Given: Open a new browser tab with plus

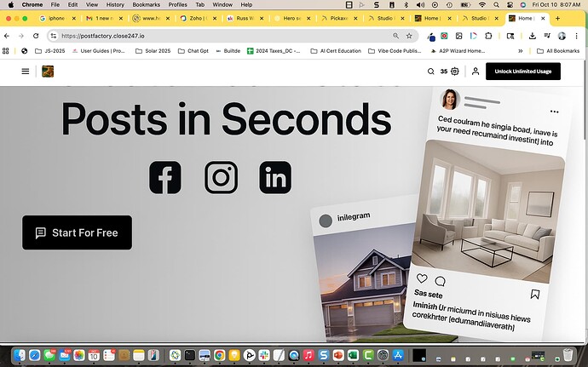Looking at the screenshot, I should click(x=557, y=19).
